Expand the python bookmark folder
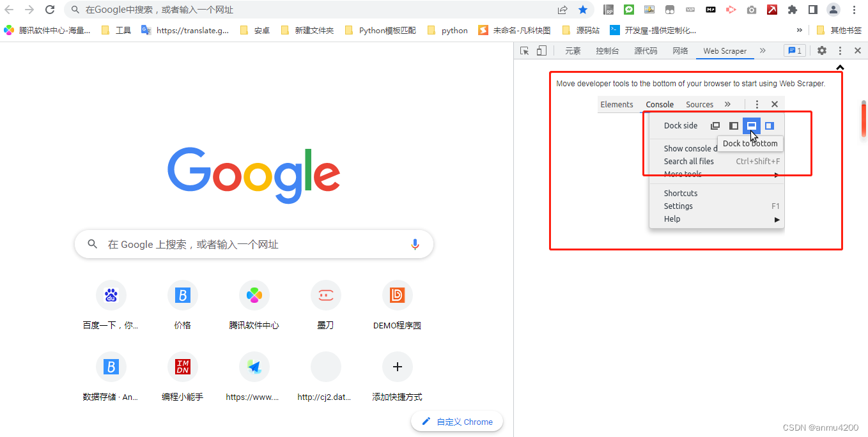868x437 pixels. coord(447,30)
